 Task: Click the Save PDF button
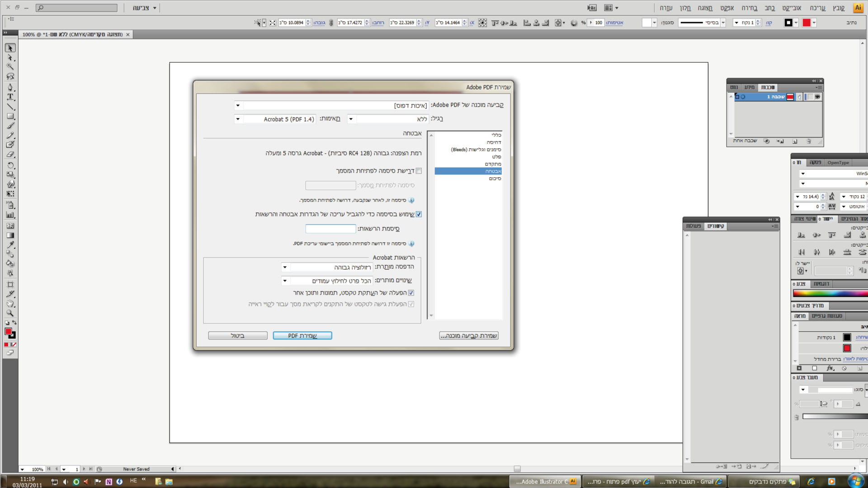(x=302, y=336)
